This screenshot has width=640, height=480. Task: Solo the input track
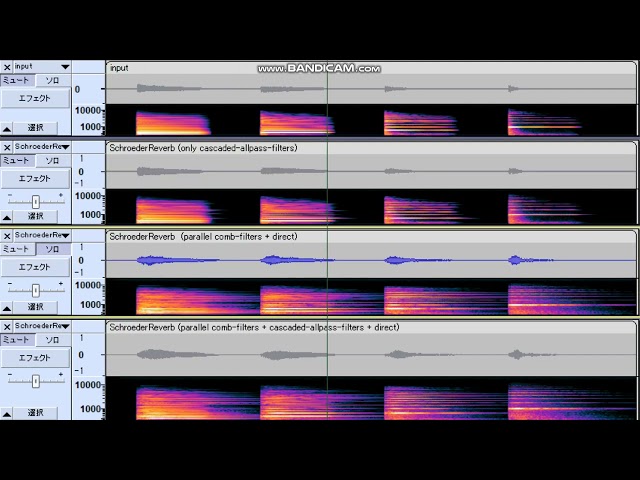[x=53, y=80]
